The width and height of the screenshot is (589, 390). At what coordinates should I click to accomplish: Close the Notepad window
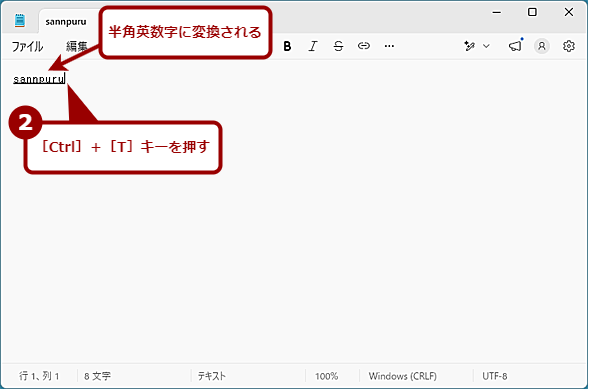coord(569,12)
